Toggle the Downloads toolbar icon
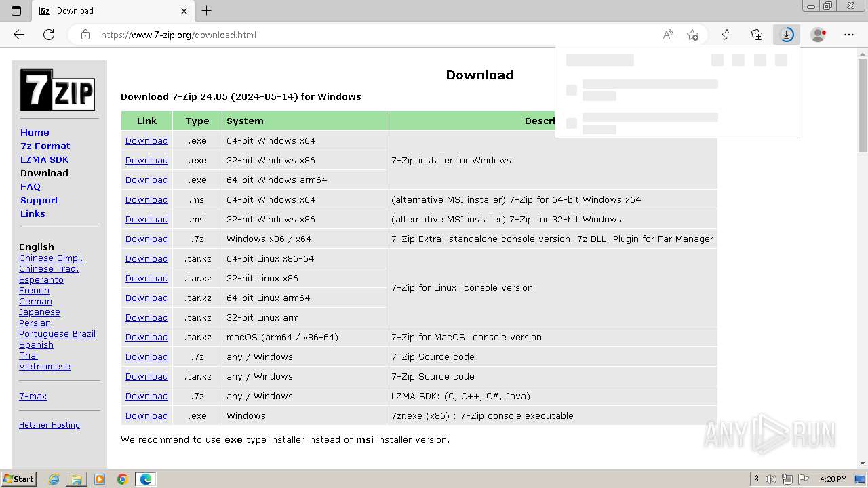This screenshot has width=868, height=488. click(787, 35)
